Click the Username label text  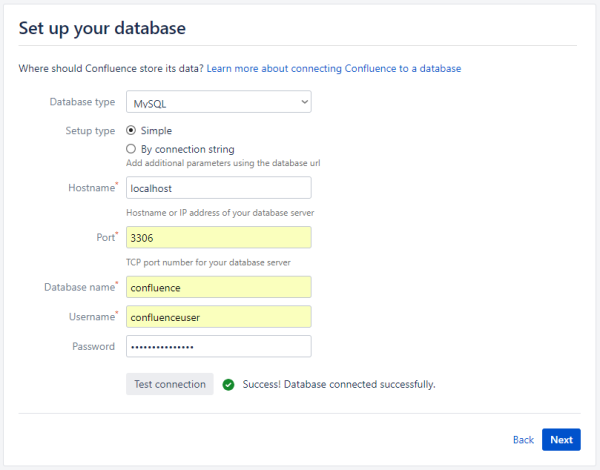(89, 317)
